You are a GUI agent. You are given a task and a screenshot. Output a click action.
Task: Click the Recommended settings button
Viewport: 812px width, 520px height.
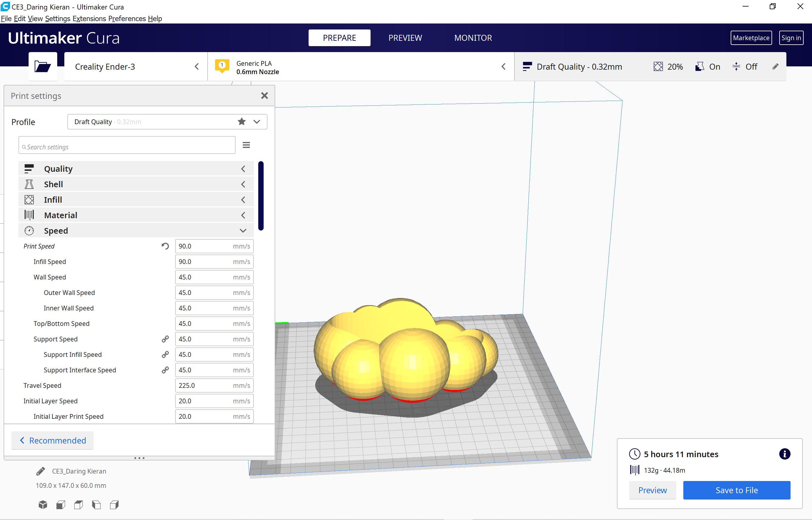53,440
